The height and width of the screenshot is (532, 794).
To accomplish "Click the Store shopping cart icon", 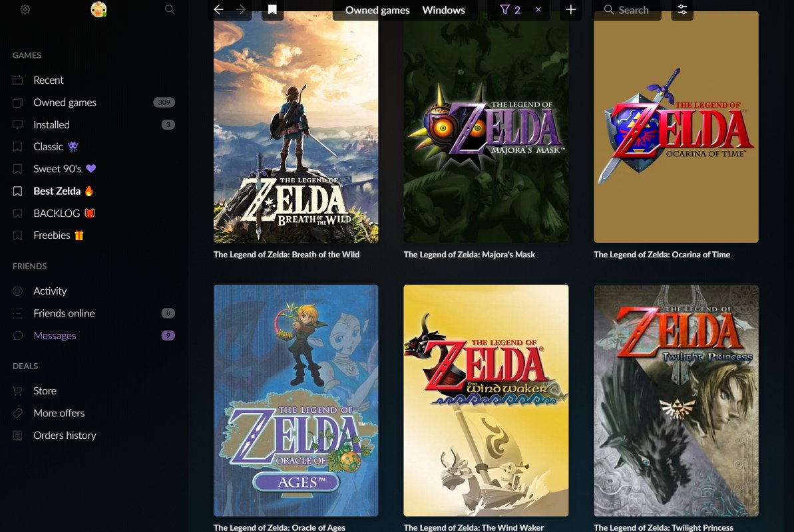I will click(x=18, y=391).
